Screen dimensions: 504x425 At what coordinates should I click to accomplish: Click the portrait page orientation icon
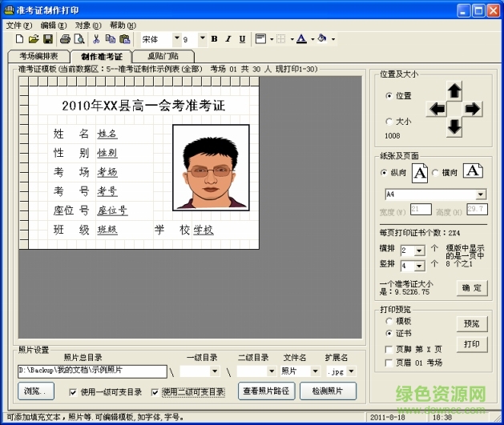[420, 174]
